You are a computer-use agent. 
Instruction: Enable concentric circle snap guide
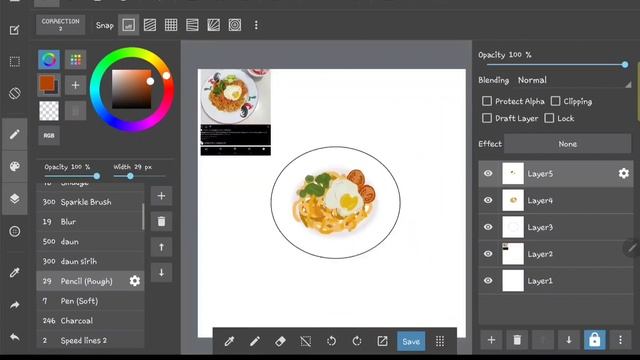pos(235,25)
